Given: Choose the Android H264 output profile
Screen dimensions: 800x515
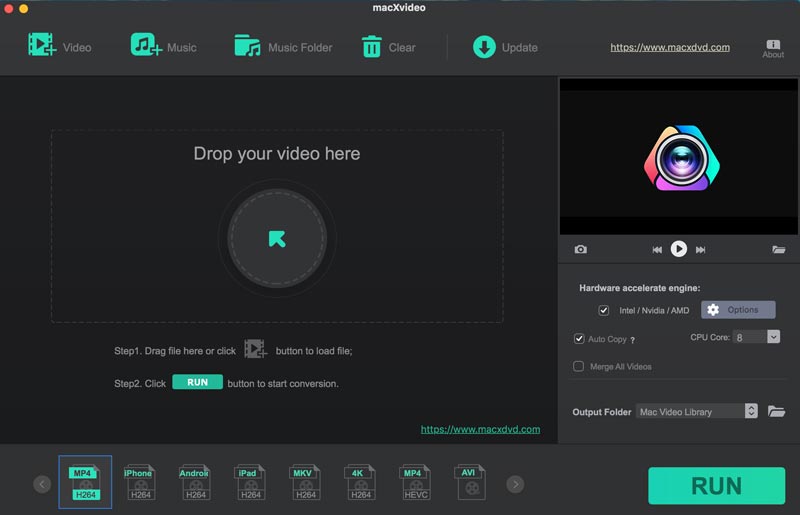Looking at the screenshot, I should (194, 482).
